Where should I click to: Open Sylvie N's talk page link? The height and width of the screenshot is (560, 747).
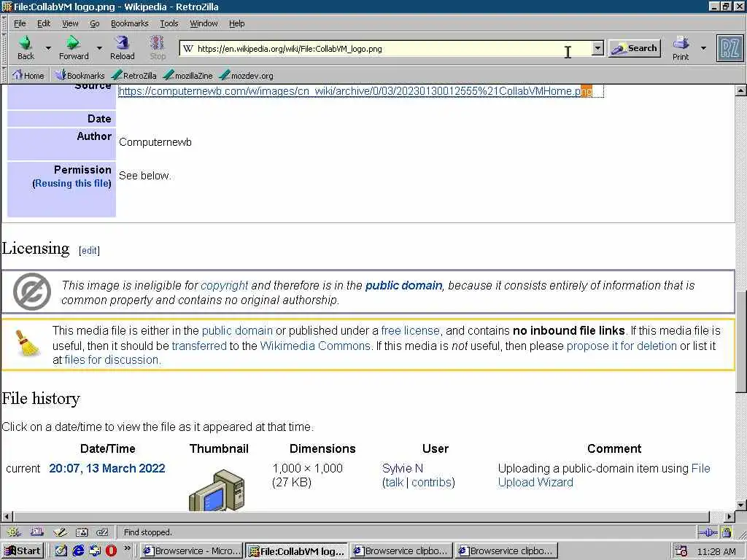tap(395, 483)
